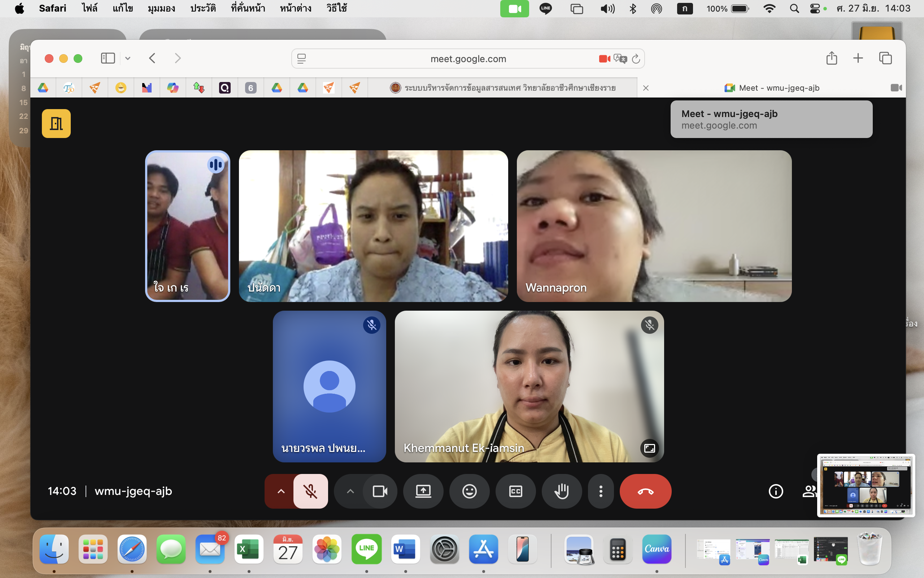Go back in Safari
The image size is (924, 578).
(x=152, y=59)
